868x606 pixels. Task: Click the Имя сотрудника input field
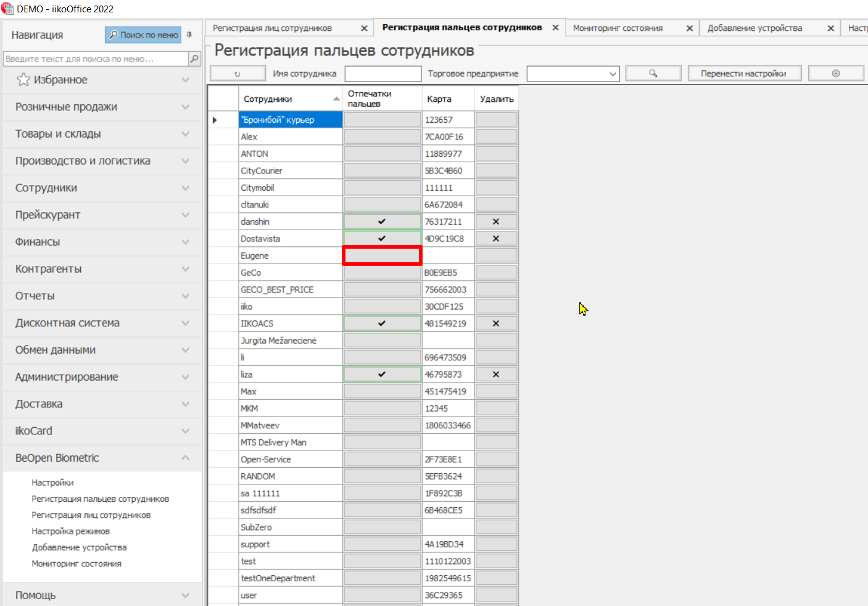[x=383, y=73]
